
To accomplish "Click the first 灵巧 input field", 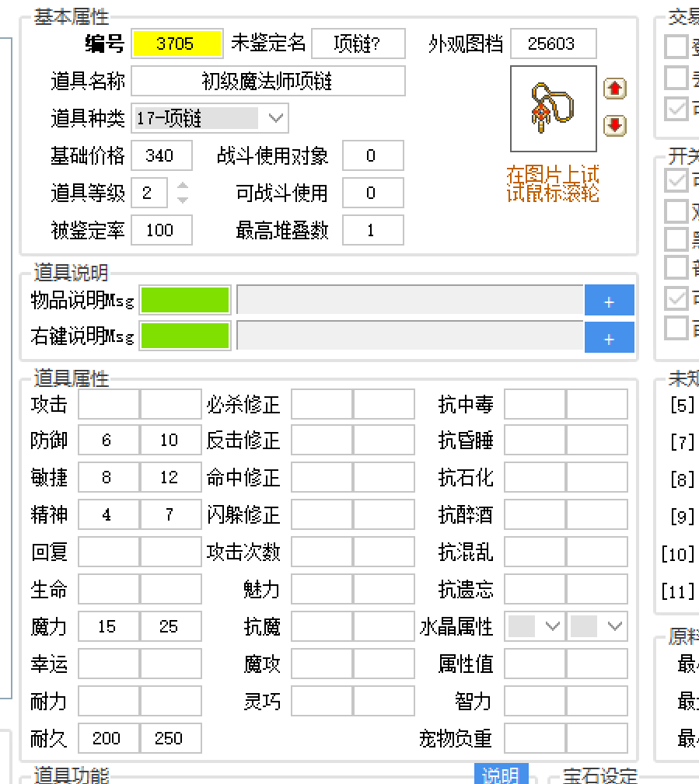I will pos(322,701).
